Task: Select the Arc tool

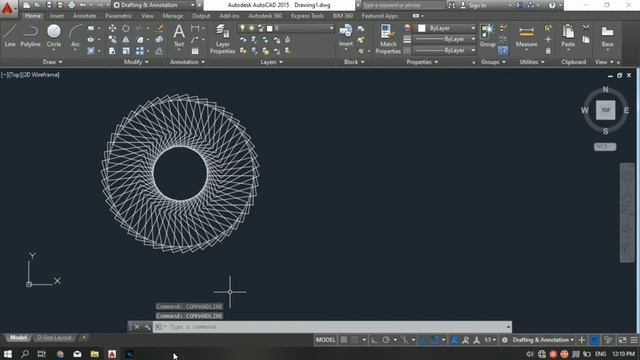Action: [x=75, y=36]
